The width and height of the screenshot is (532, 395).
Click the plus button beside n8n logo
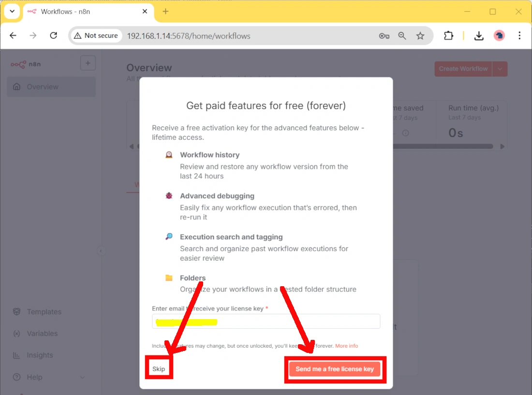[x=88, y=63]
